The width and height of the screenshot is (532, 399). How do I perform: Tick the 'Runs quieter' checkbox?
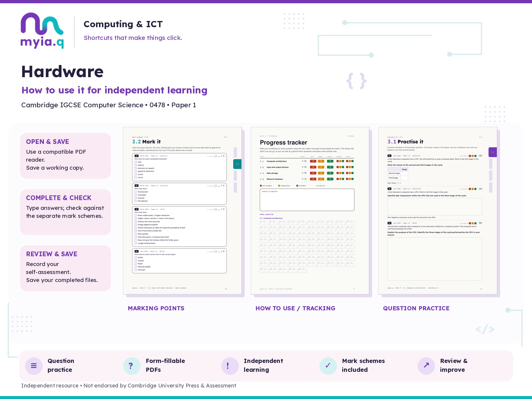136,234
